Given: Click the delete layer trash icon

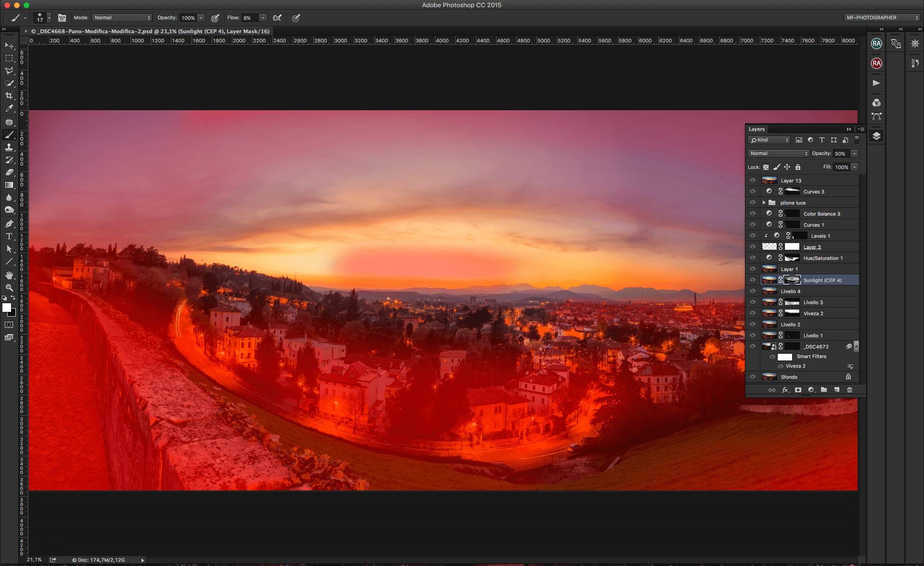Looking at the screenshot, I should 849,390.
